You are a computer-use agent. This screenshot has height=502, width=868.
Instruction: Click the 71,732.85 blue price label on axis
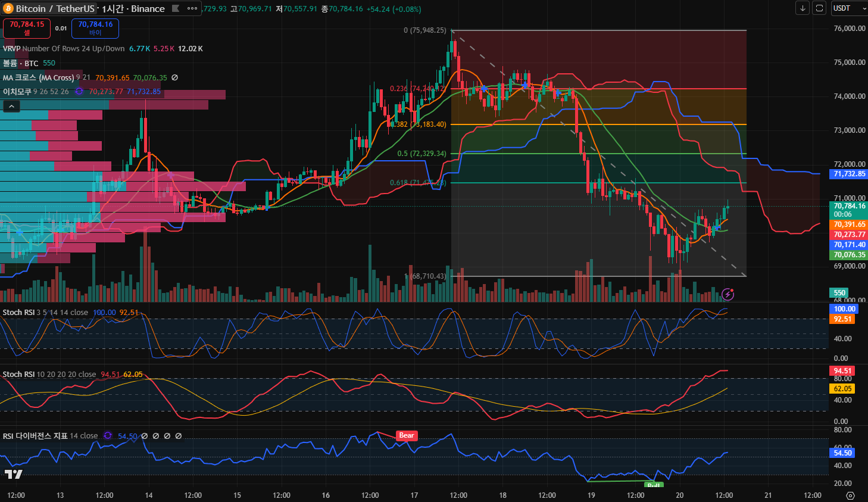click(x=849, y=174)
